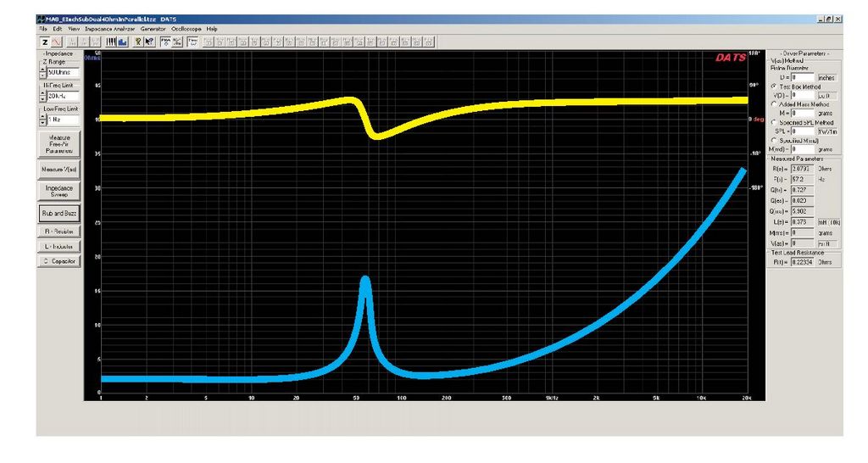The height and width of the screenshot is (463, 868).
Task: Click the Measure V(as) button
Action: pyautogui.click(x=59, y=170)
